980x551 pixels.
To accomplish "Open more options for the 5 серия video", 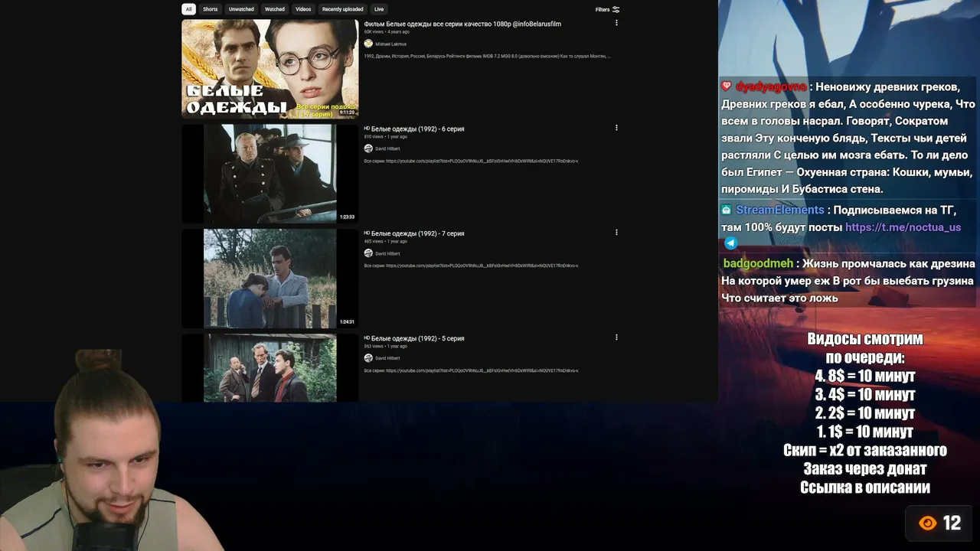I will tap(616, 337).
